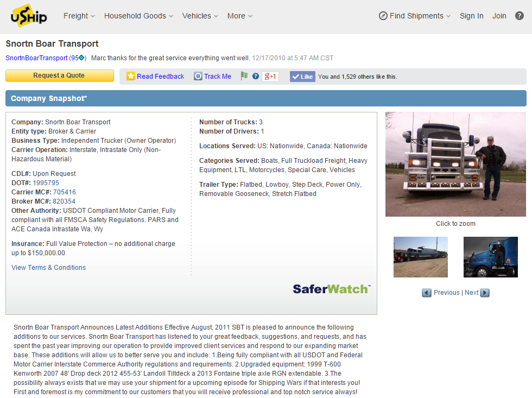
Task: Expand the Freight menu
Action: [x=79, y=16]
